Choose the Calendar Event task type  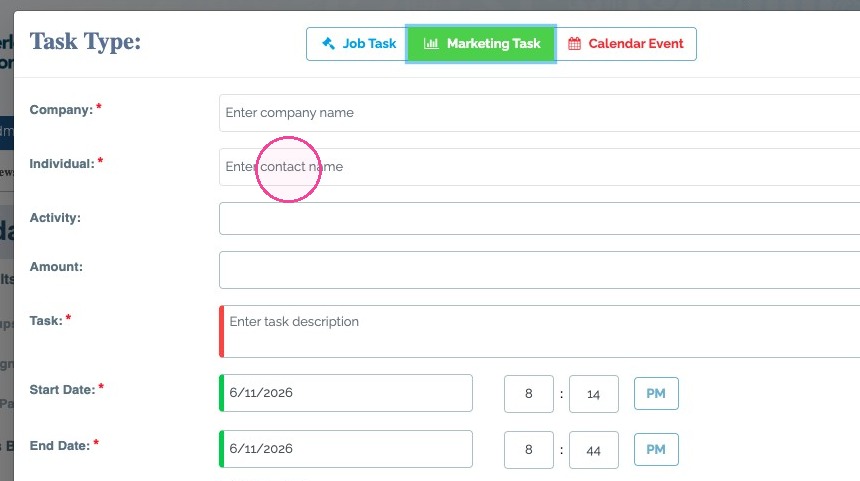626,44
